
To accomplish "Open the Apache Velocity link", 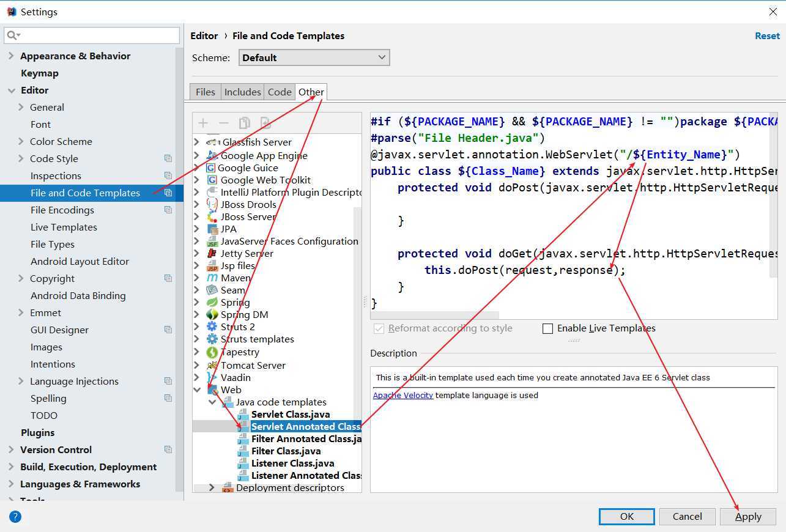I will point(403,395).
